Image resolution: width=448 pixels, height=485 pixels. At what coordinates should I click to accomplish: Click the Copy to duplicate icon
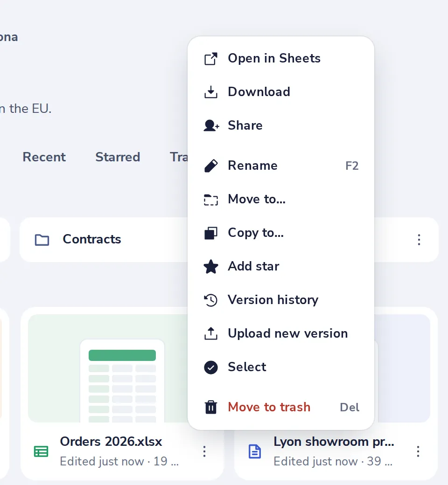coord(211,233)
